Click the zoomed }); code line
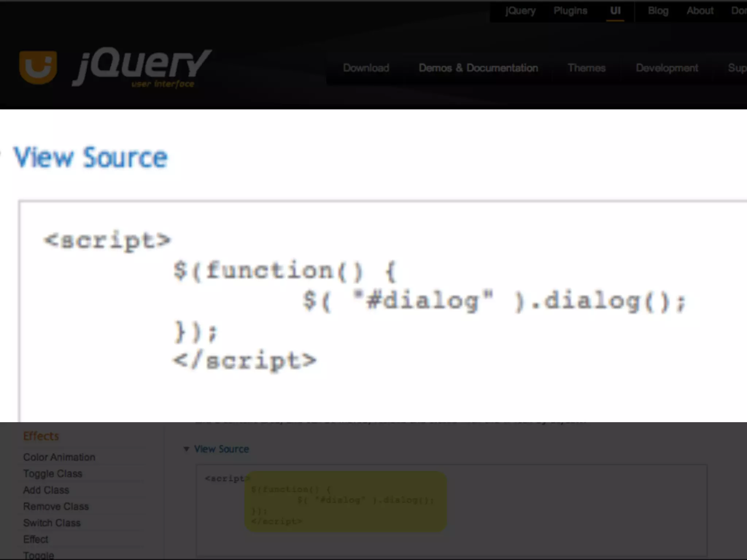This screenshot has width=747, height=560. pyautogui.click(x=196, y=331)
